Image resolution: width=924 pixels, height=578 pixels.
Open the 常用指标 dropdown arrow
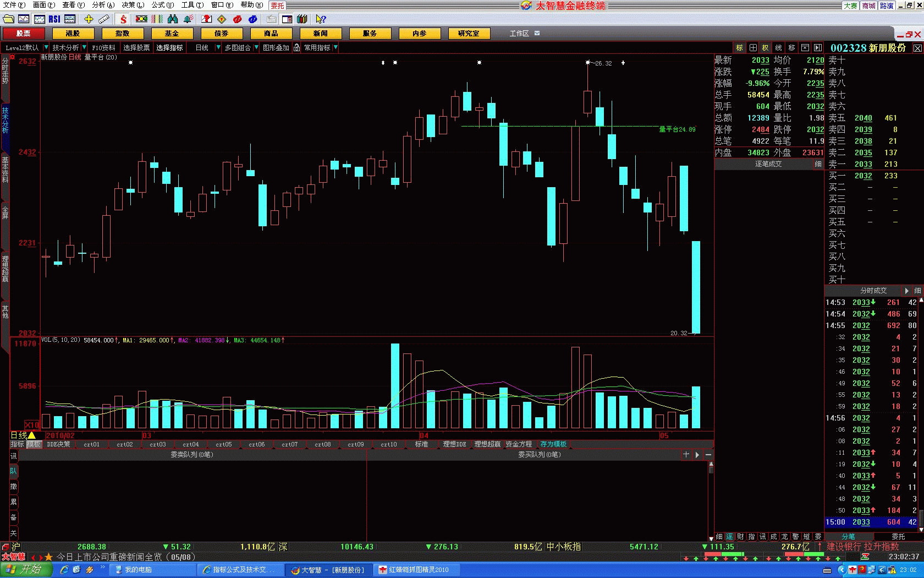pos(335,48)
